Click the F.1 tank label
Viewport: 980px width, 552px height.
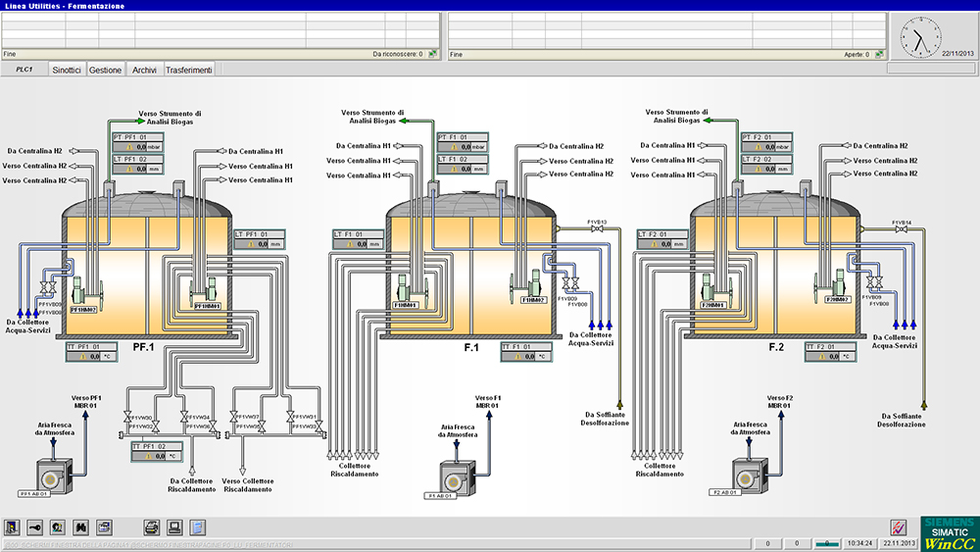[x=471, y=347]
